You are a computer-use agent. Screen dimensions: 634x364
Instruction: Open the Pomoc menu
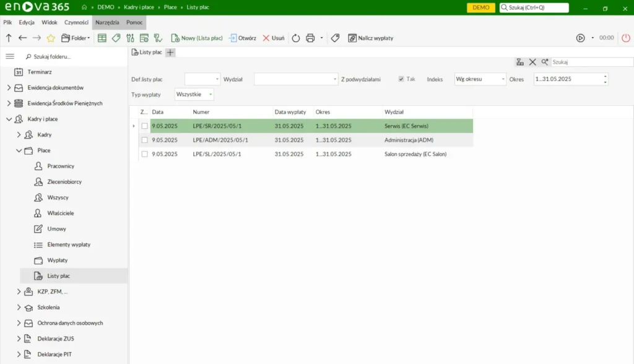tap(134, 23)
